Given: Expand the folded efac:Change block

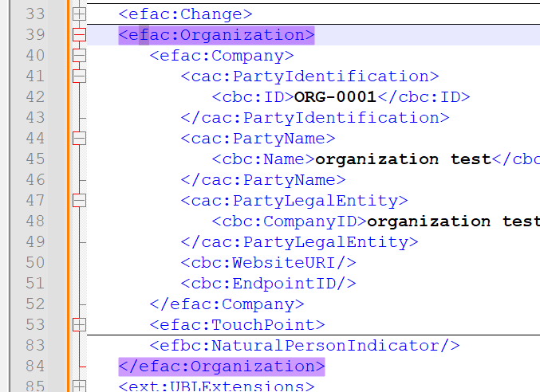Looking at the screenshot, I should [79, 14].
